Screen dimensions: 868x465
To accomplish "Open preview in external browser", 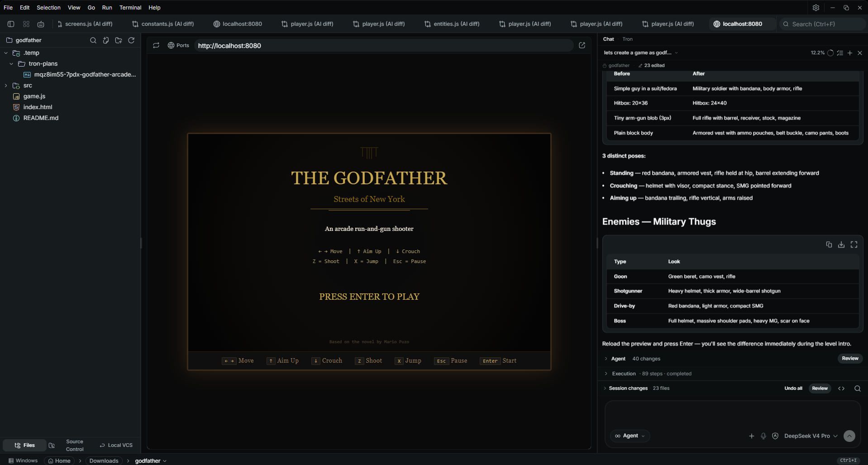I will pos(582,45).
